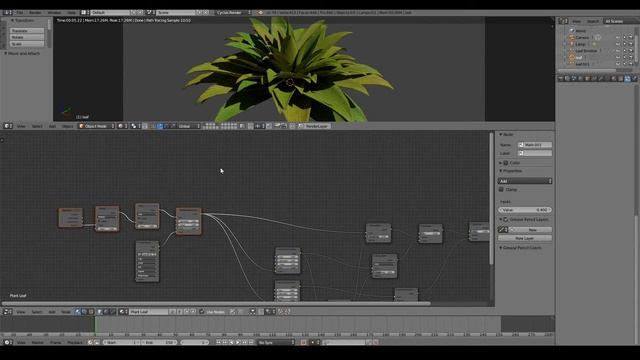Image resolution: width=640 pixels, height=360 pixels.
Task: Click the red auto keyframe record icon
Action: [303, 342]
